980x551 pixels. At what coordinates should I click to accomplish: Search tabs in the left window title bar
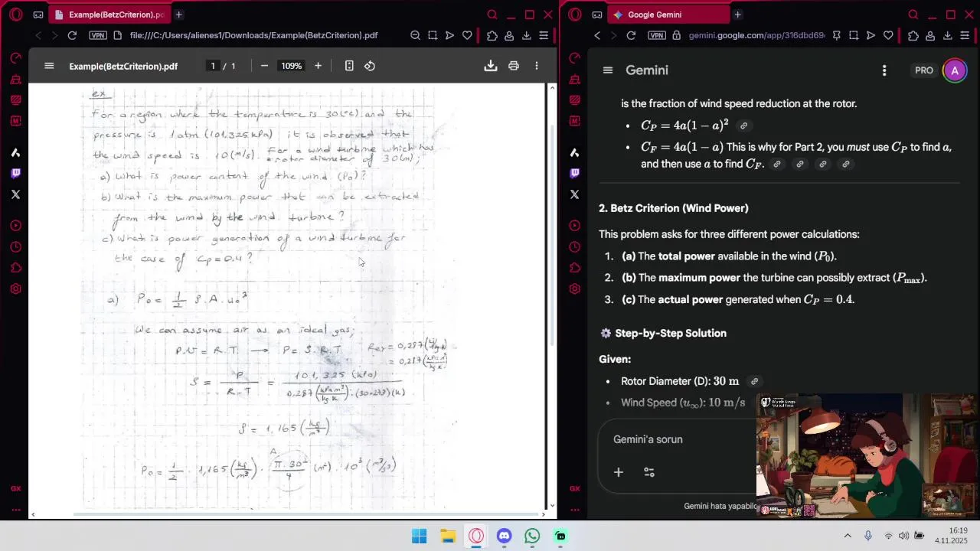tap(492, 15)
